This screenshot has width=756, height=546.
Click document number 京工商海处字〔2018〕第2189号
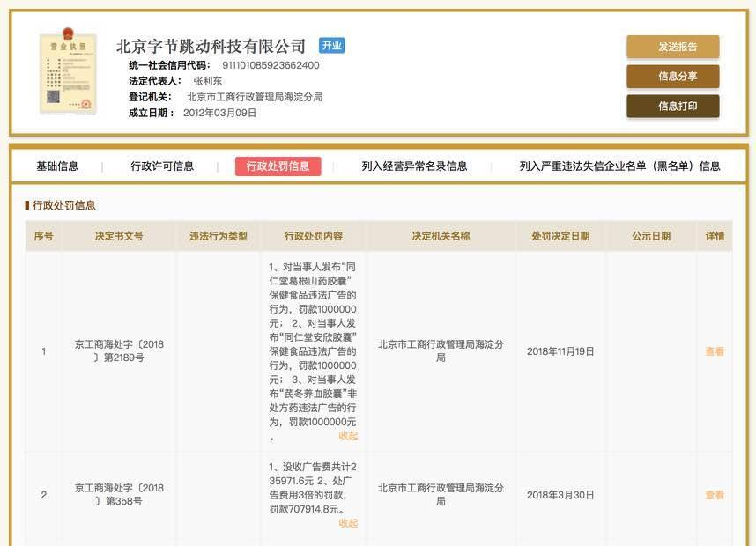coord(119,351)
